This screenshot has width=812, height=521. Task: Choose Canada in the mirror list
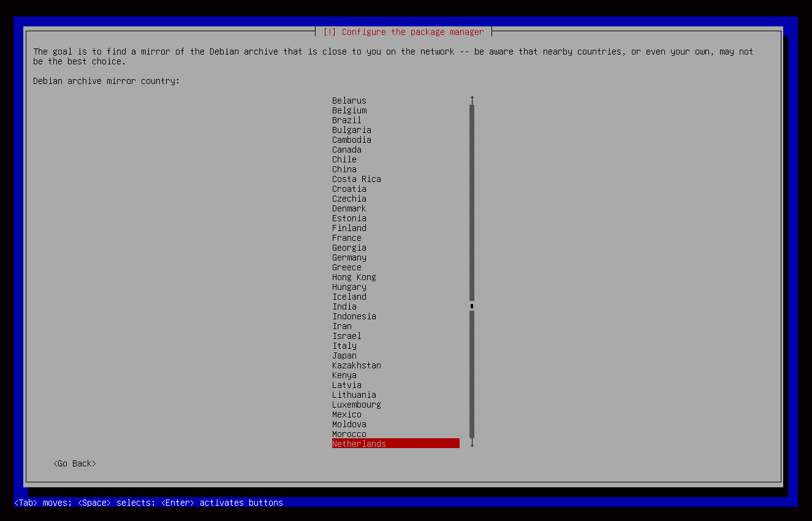(x=347, y=150)
